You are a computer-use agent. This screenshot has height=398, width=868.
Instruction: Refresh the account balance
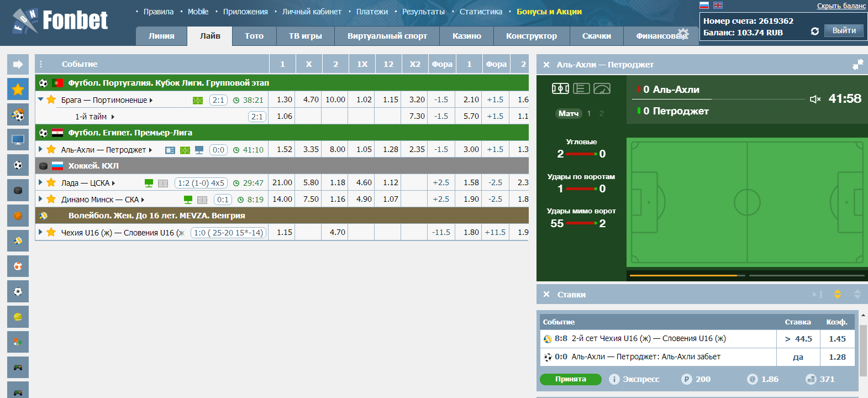(x=814, y=32)
